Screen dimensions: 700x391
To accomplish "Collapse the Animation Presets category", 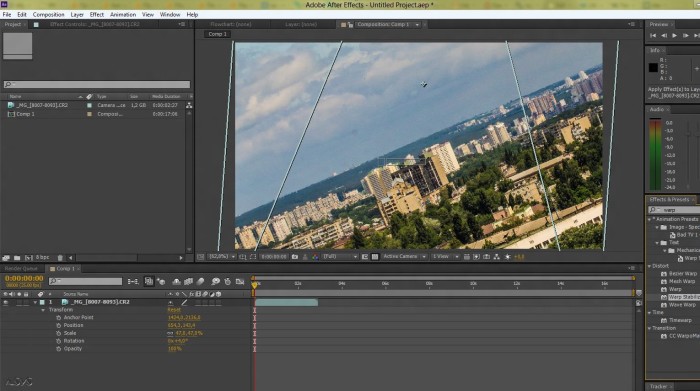I will (x=650, y=219).
